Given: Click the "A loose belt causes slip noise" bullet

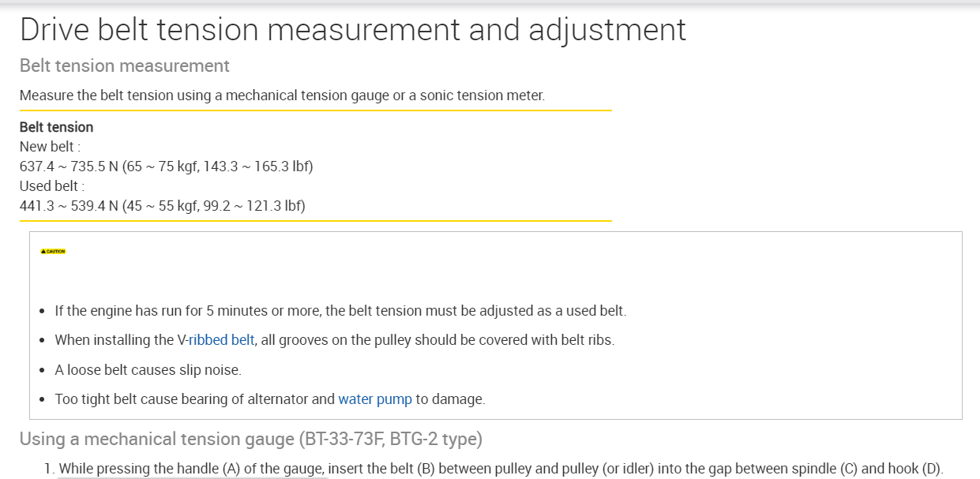Looking at the screenshot, I should coord(148,370).
